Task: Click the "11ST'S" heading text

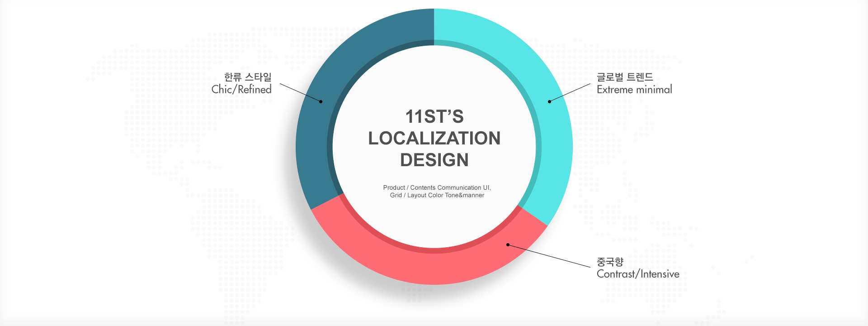Action: tap(434, 116)
